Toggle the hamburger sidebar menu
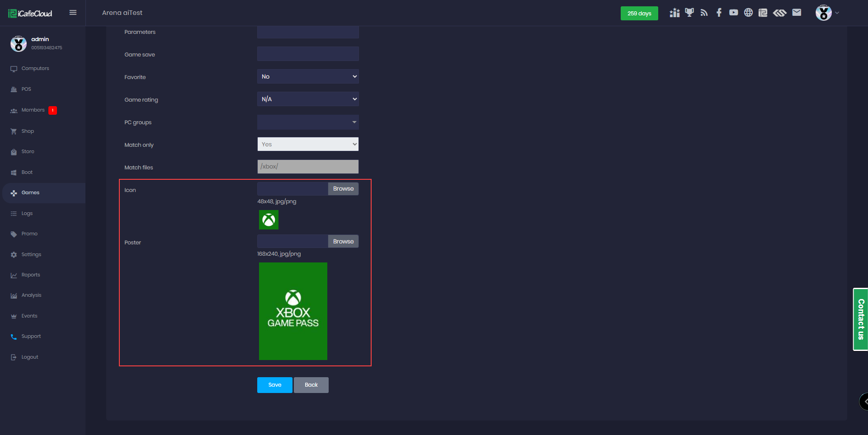868x435 pixels. click(73, 13)
